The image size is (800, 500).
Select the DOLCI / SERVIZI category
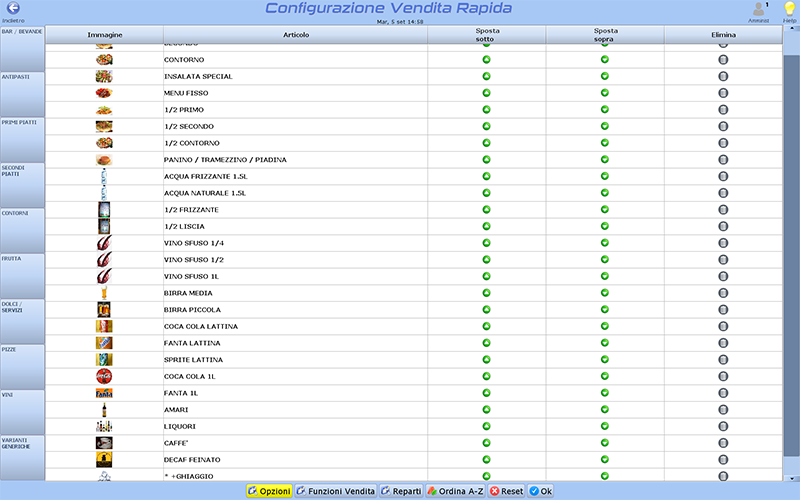coord(21,320)
